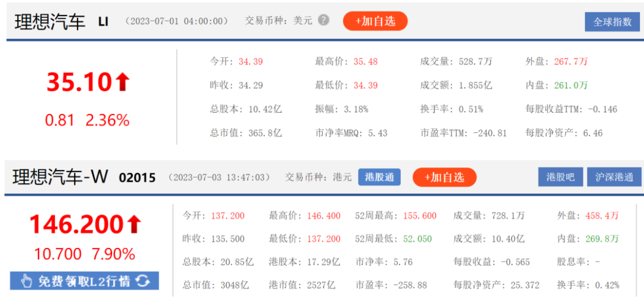Click the blue 港股通 tag
Viewport: 644px width, 304px height.
tap(379, 177)
